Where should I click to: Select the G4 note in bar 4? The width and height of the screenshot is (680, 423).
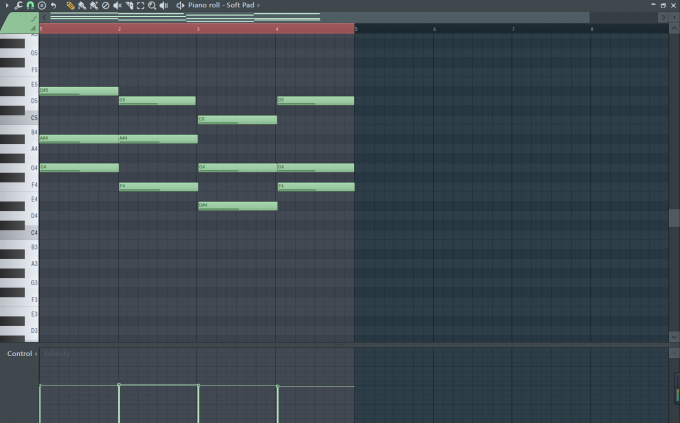pos(316,167)
